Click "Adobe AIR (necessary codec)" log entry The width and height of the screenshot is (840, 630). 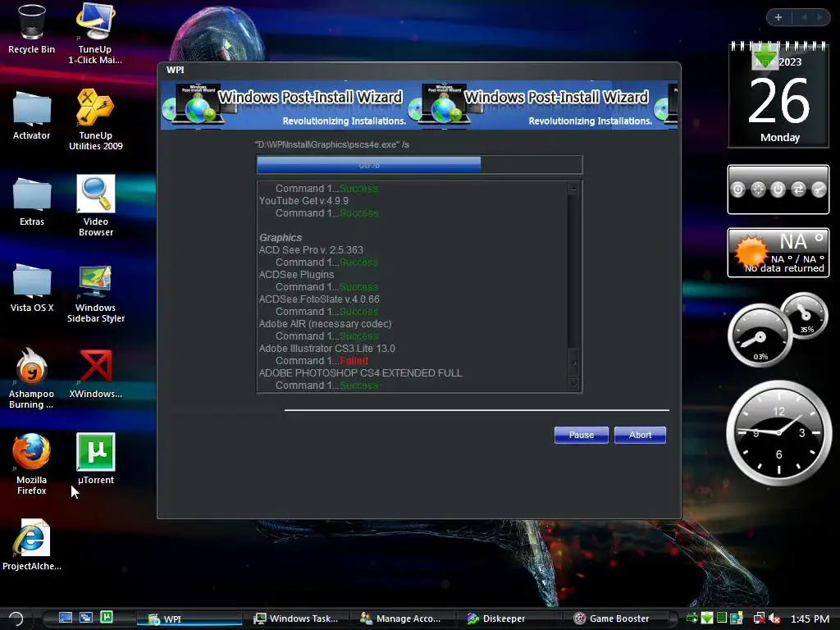point(325,324)
